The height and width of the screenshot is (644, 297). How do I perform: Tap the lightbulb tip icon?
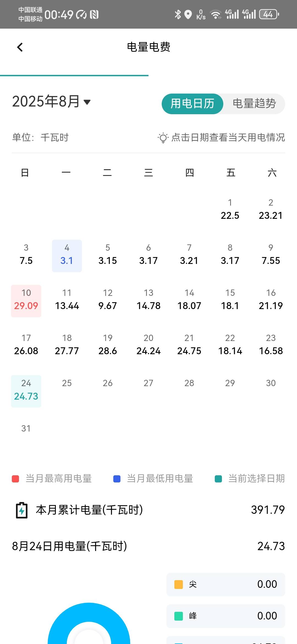[163, 138]
